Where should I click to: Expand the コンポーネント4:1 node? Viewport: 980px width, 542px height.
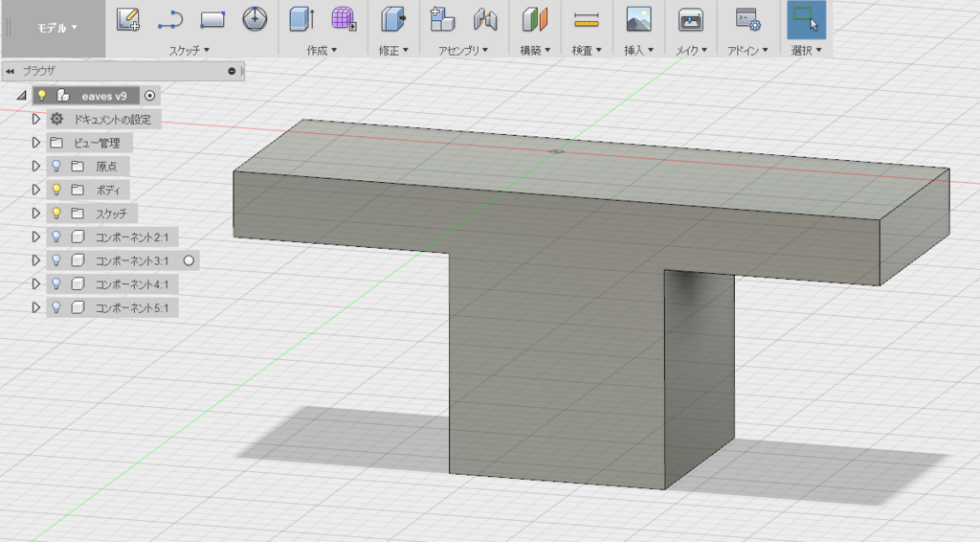tap(35, 283)
